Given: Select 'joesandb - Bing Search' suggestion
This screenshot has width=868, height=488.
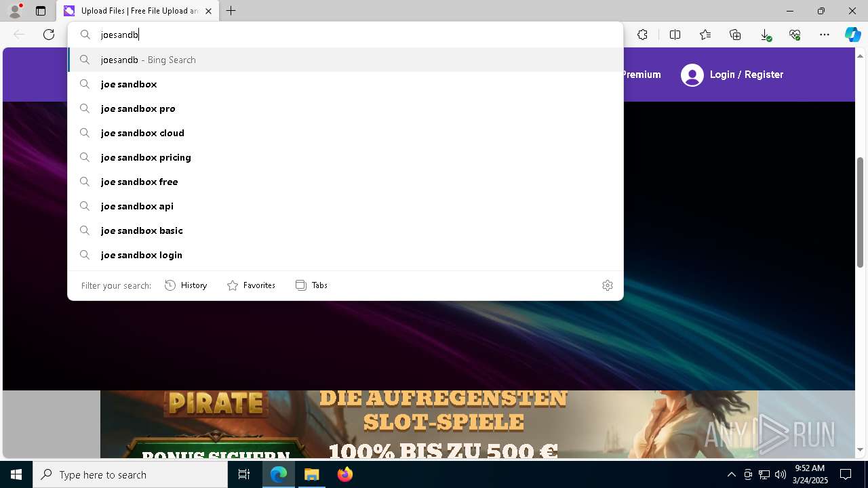Looking at the screenshot, I should tap(346, 60).
